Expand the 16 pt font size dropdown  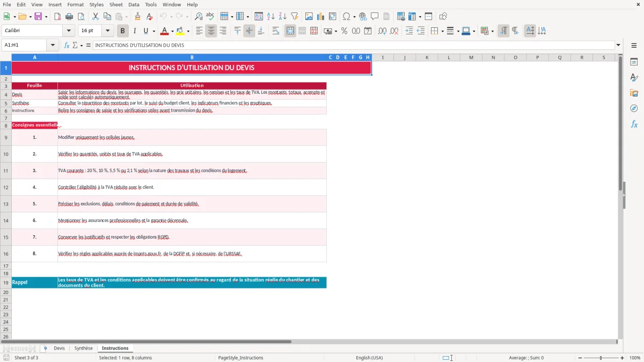(107, 31)
